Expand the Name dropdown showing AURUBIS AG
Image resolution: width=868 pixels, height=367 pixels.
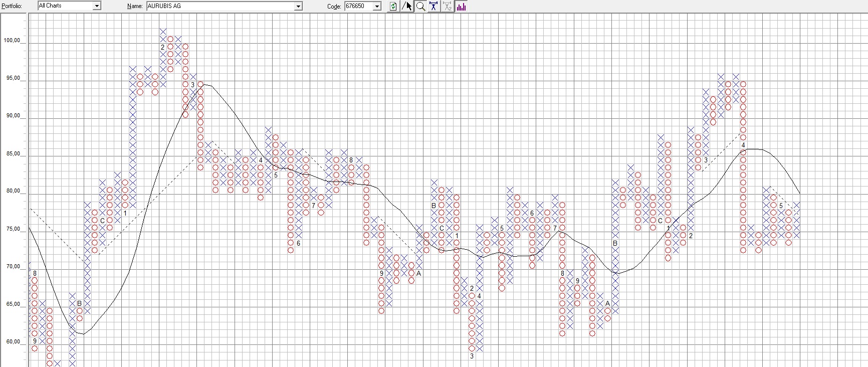tap(299, 6)
